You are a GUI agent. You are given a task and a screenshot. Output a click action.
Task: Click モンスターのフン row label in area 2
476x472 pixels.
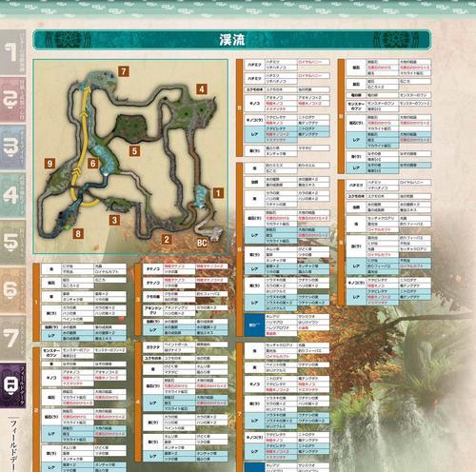51,353
